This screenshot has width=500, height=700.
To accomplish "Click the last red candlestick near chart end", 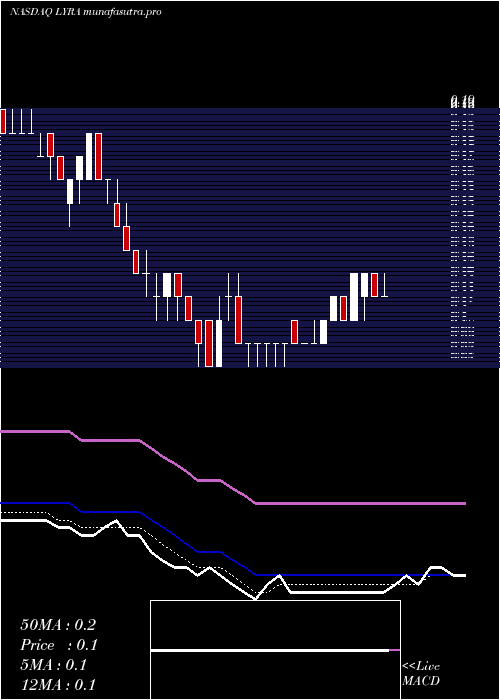I will pos(375,285).
